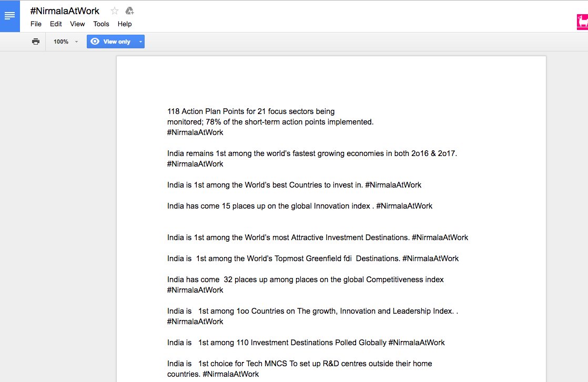Click the global Competitiveness index line

(x=305, y=279)
